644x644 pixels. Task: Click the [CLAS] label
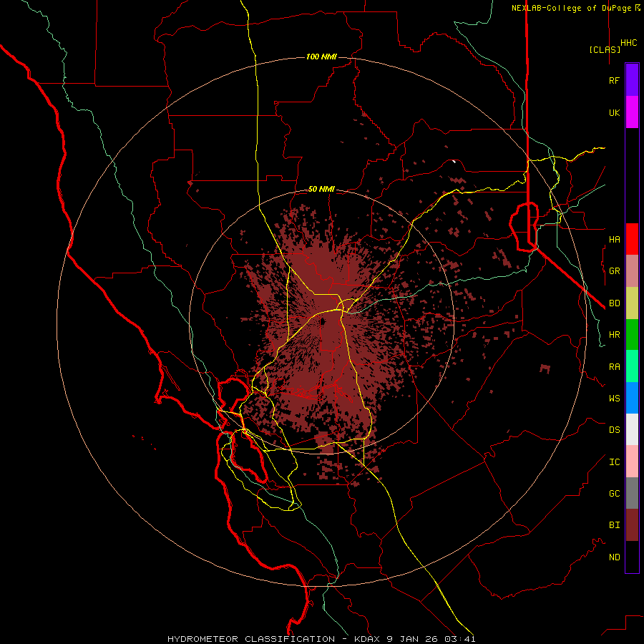(605, 49)
